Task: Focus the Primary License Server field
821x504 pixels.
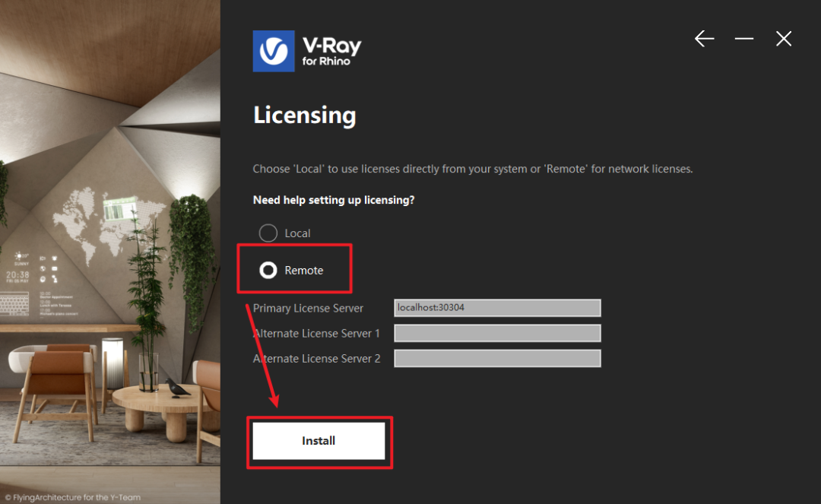Action: tap(497, 308)
